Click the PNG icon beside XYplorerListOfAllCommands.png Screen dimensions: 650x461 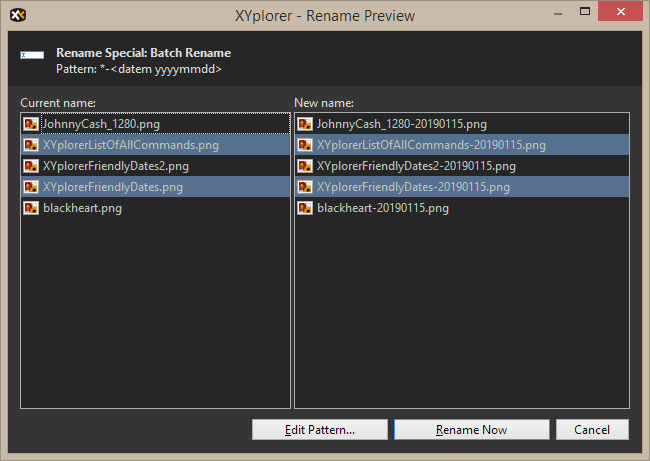point(31,145)
